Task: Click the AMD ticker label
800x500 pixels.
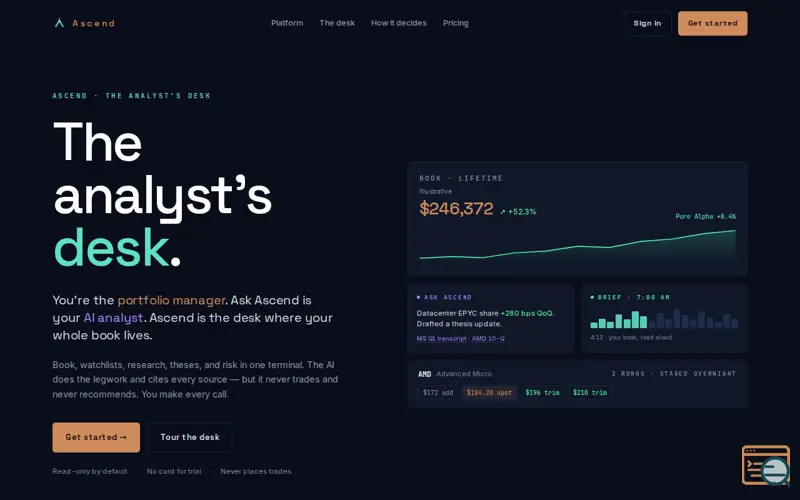Action: 424,374
